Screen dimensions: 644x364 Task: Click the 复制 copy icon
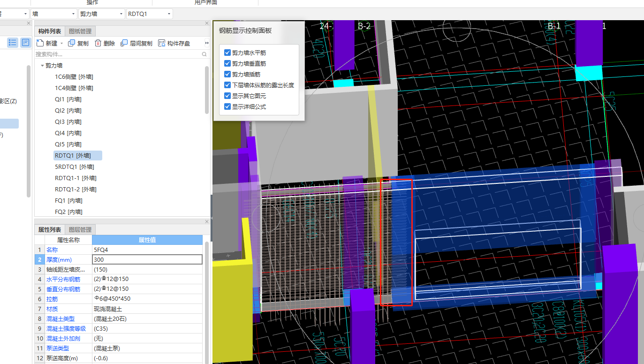[x=72, y=43]
